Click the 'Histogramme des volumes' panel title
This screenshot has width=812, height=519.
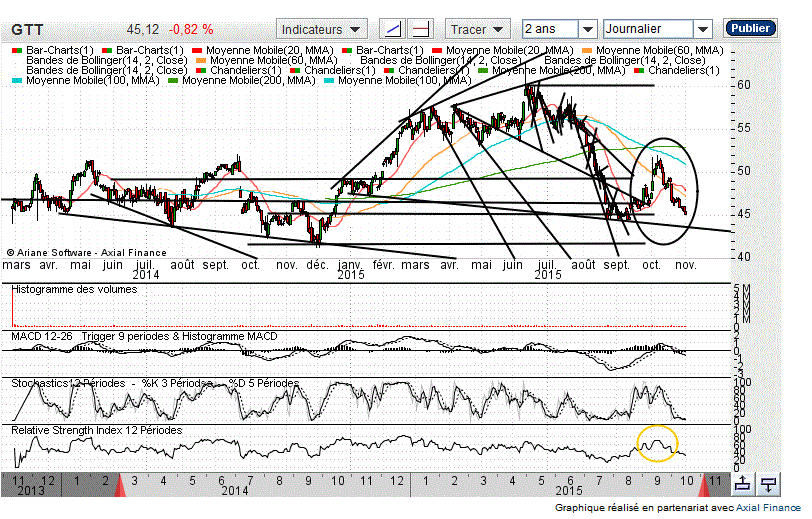(74, 289)
